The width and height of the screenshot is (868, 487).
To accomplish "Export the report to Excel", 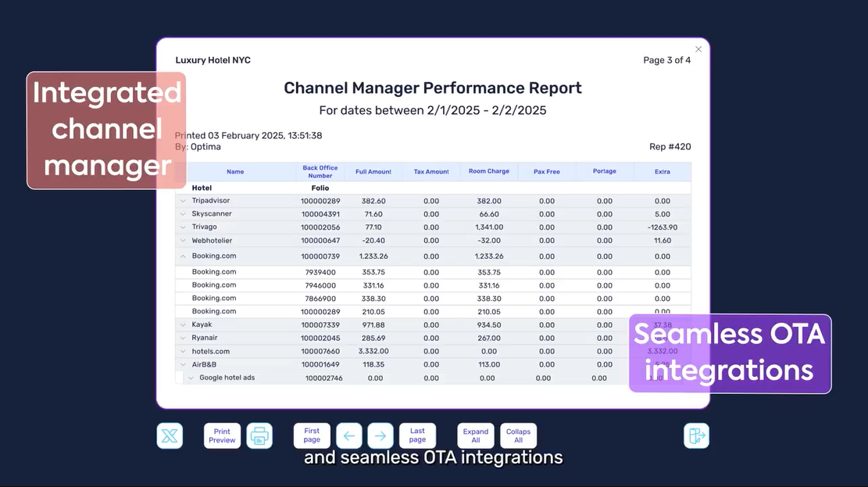I will point(170,435).
